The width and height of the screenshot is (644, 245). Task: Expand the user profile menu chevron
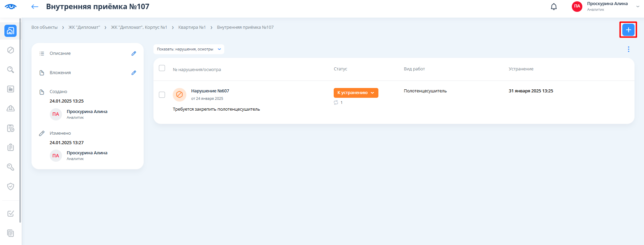tap(638, 6)
